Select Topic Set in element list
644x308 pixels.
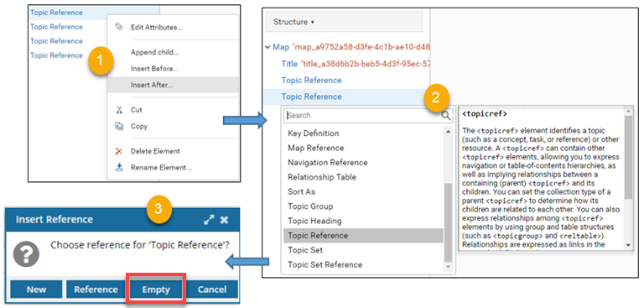click(x=305, y=250)
